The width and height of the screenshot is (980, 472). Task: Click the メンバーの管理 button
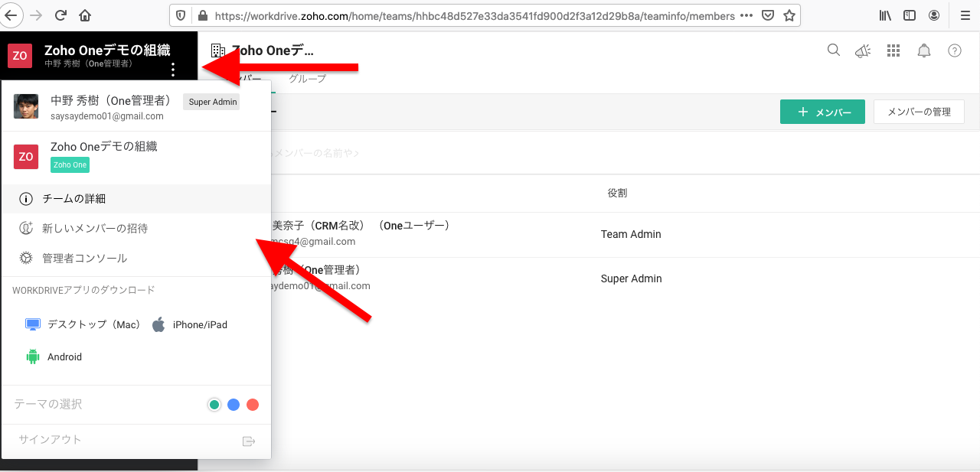[919, 112]
